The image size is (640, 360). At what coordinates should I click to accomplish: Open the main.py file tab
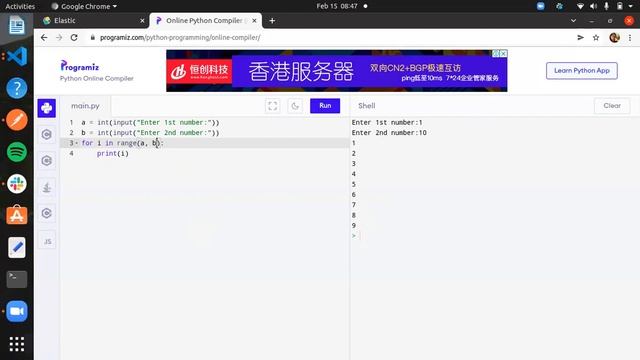[x=85, y=106]
